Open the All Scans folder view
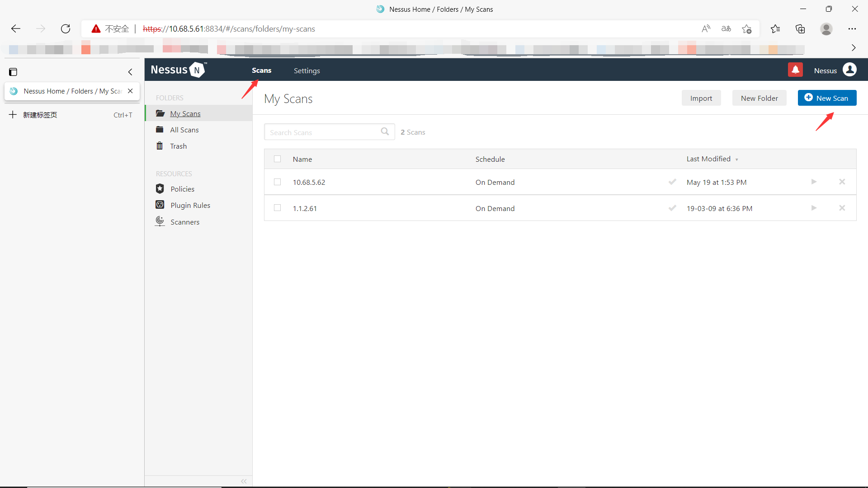This screenshot has width=868, height=488. click(183, 130)
